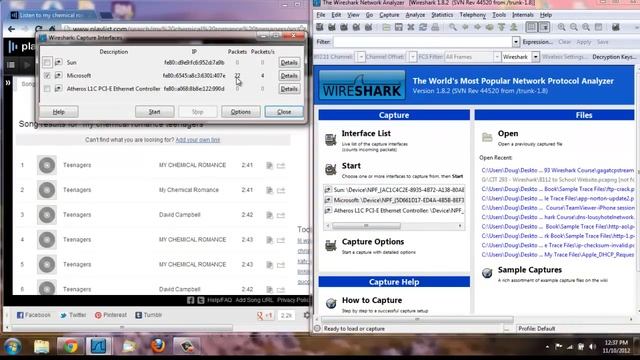Click Details for the Microsoft interface
640x360 pixels.
pyautogui.click(x=289, y=76)
